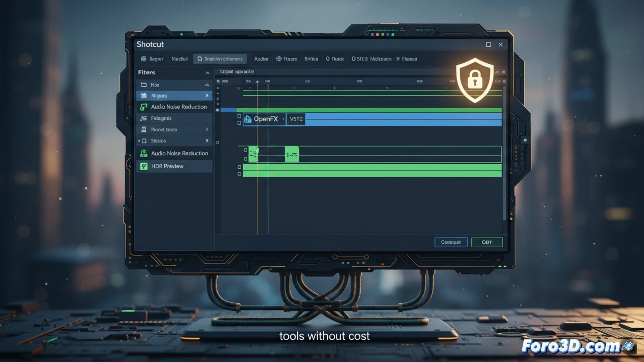Select the HDR Preview filter
Screen dimensions: 644x362
[174, 166]
